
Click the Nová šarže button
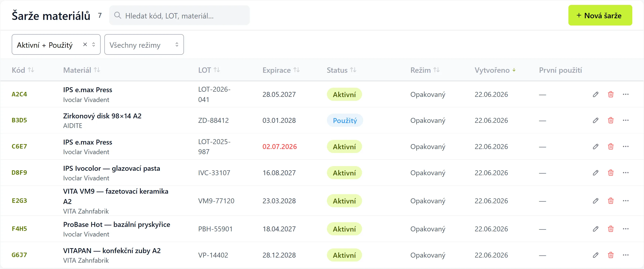(600, 15)
